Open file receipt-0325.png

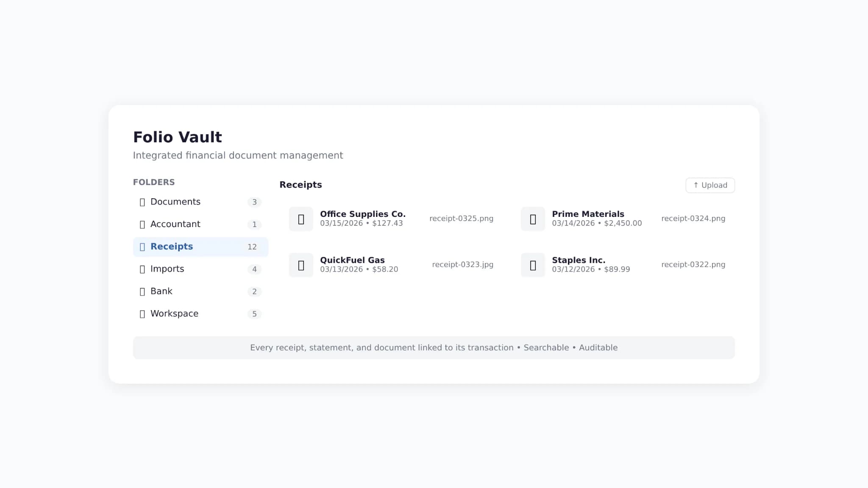click(461, 219)
